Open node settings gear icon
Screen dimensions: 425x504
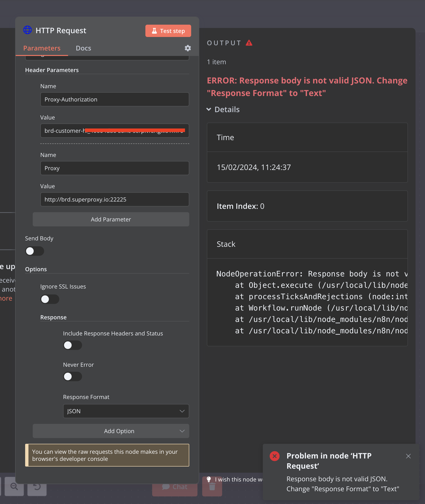coord(188,48)
